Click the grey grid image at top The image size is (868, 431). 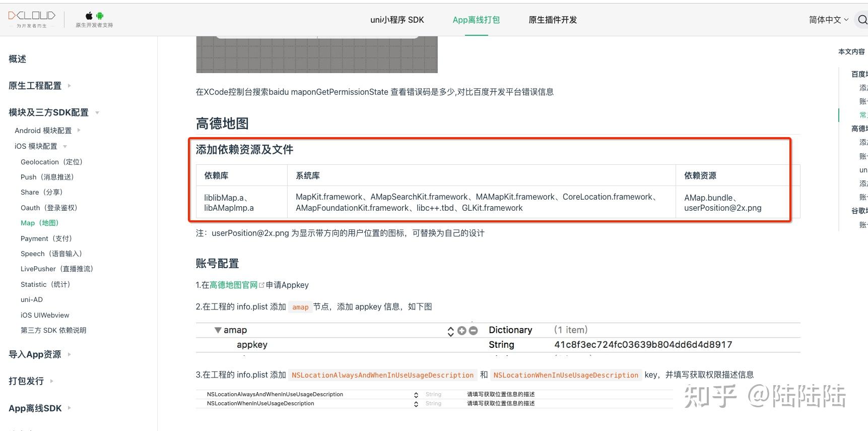coord(317,54)
